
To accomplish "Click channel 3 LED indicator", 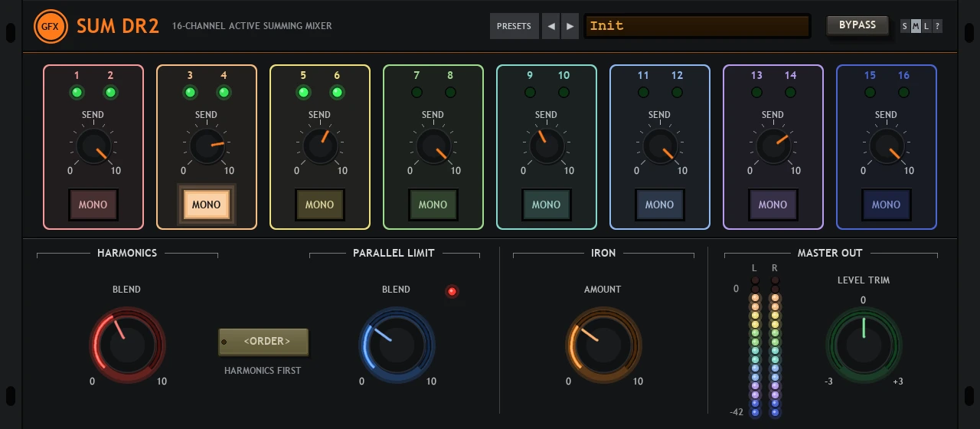I will click(x=190, y=93).
